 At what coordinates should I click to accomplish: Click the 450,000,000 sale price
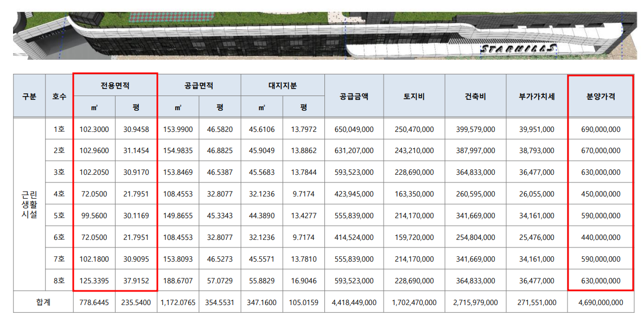click(601, 194)
